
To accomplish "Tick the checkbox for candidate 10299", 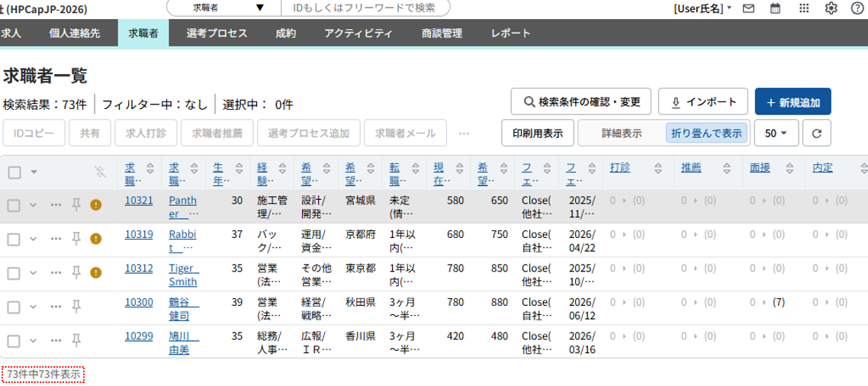I will pyautogui.click(x=14, y=340).
